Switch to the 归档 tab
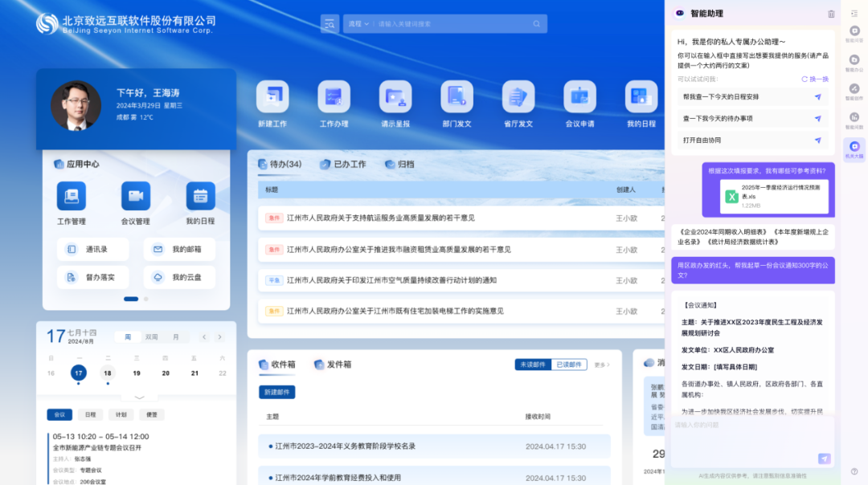 click(x=399, y=165)
